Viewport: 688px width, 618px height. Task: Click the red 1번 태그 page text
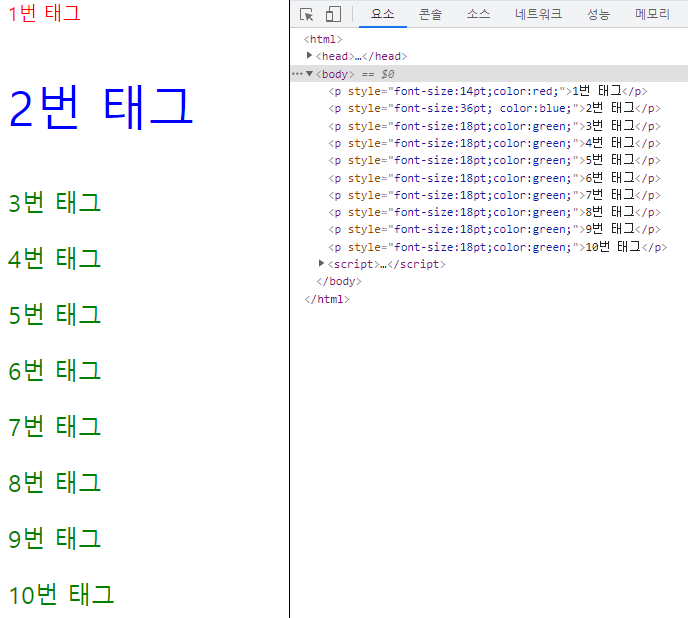pyautogui.click(x=44, y=13)
